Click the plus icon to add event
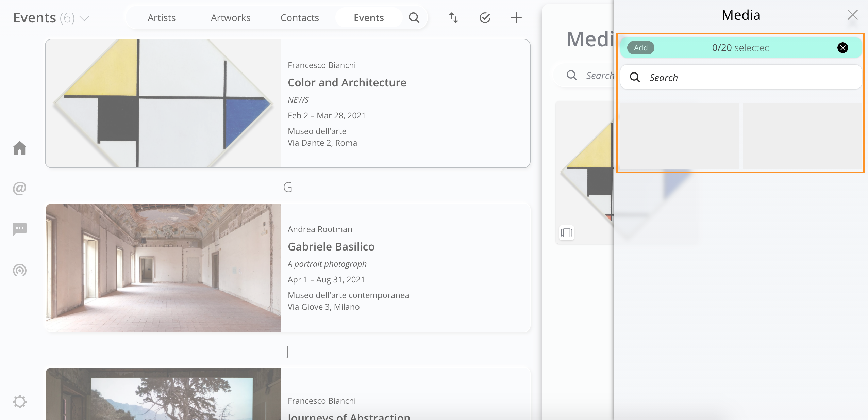This screenshot has width=868, height=420. click(516, 18)
